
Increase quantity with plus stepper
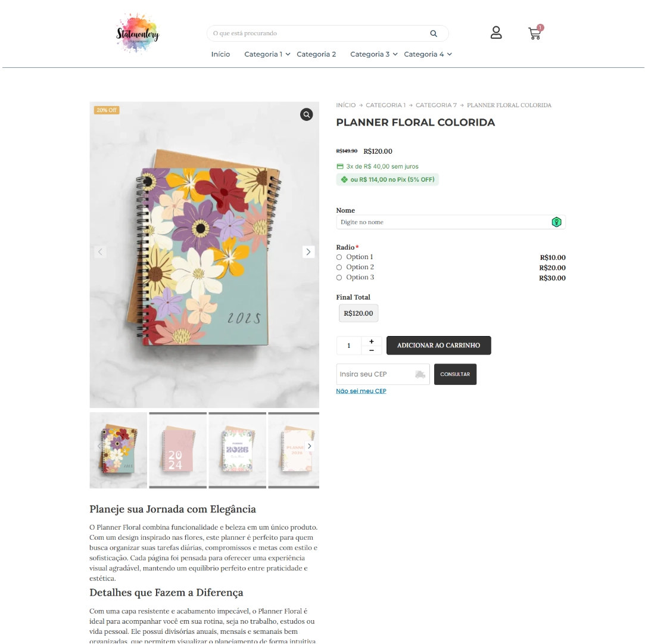coord(372,341)
